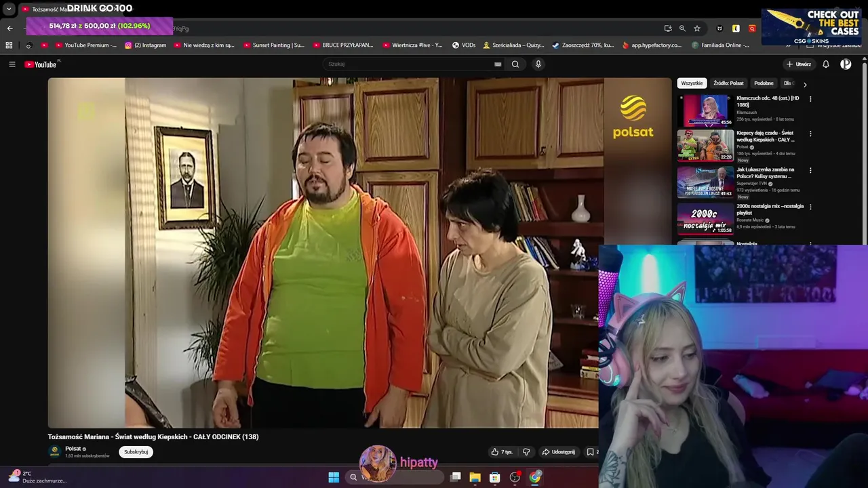Open the VODs bookmark
Viewport: 868px width, 488px height.
pos(463,45)
